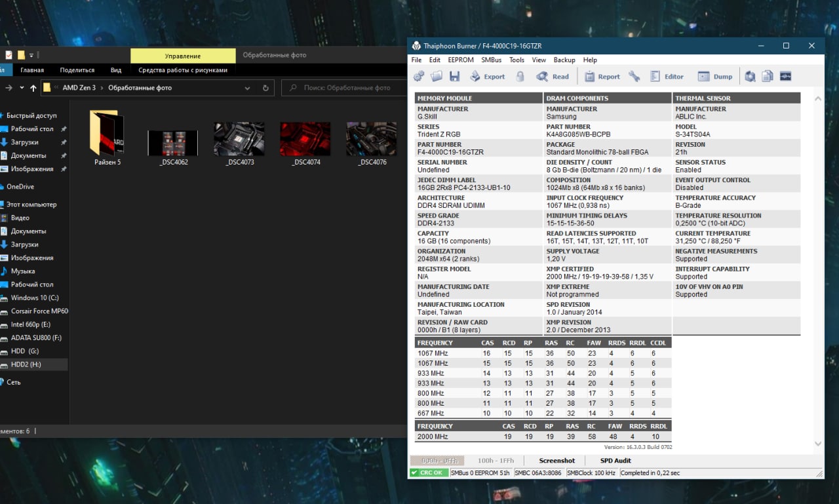839x504 pixels.
Task: Expand the address bar history dropdown
Action: (247, 88)
